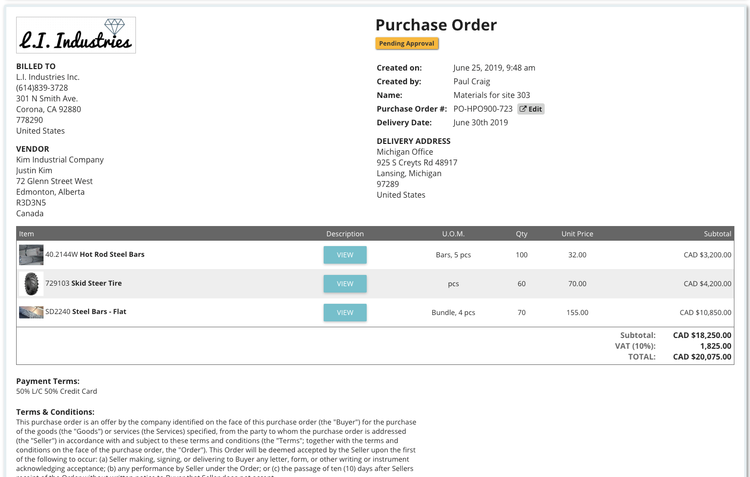Click vendor contact Justin Kim

tap(34, 170)
